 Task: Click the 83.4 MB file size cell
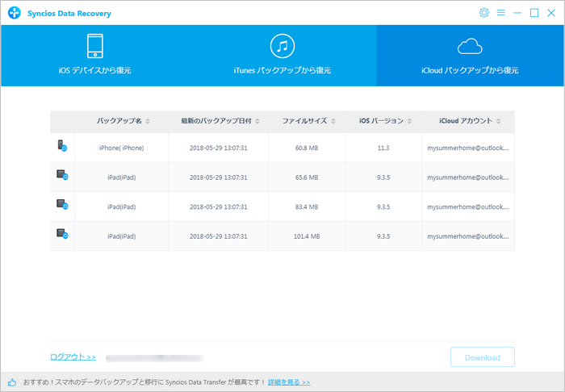point(307,207)
